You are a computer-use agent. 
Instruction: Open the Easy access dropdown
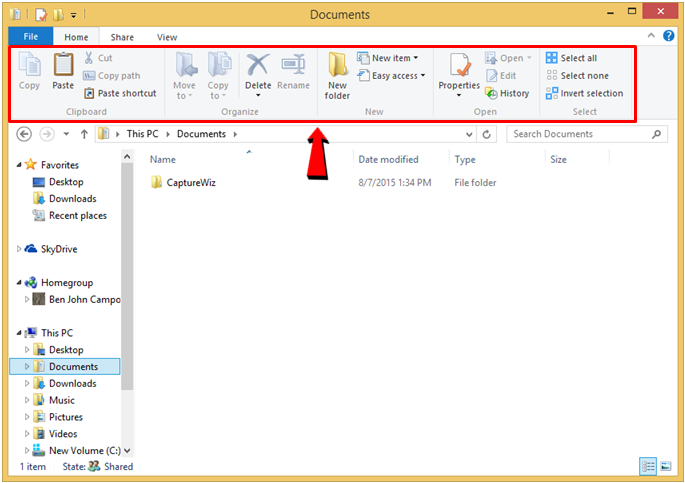pyautogui.click(x=391, y=76)
